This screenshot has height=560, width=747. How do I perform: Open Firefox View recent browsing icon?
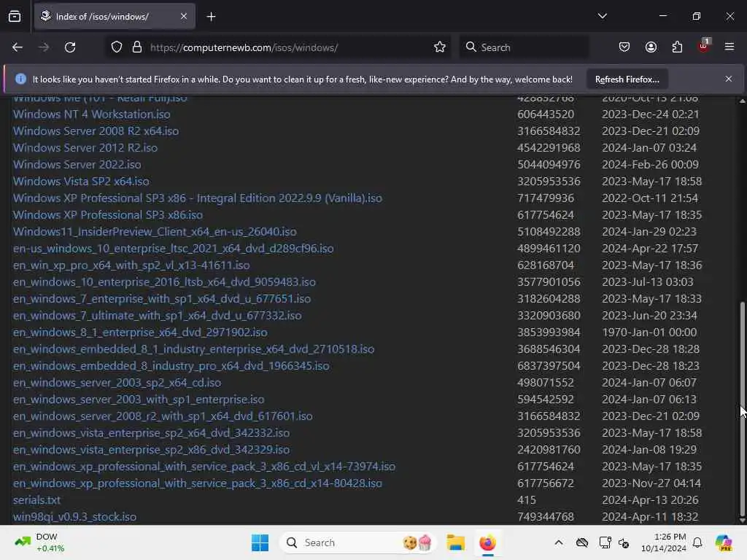tap(15, 16)
